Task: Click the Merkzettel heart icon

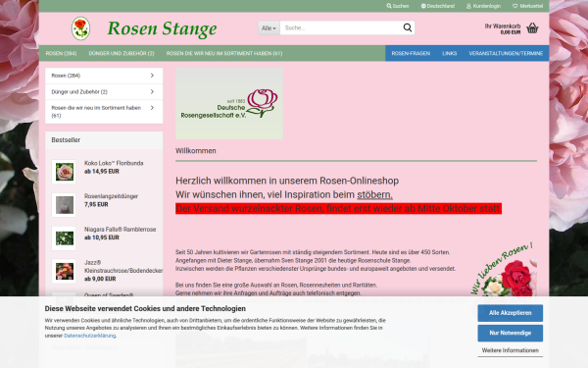Action: click(515, 6)
